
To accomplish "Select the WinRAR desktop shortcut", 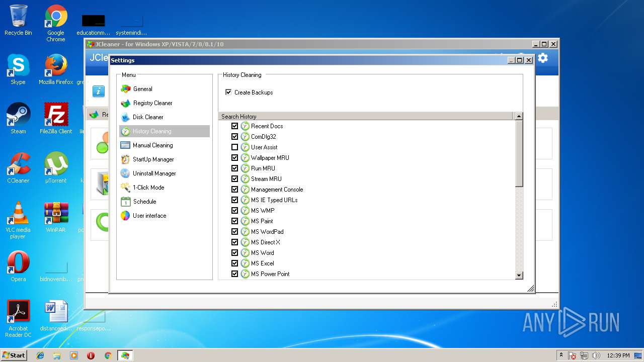I will point(56,217).
